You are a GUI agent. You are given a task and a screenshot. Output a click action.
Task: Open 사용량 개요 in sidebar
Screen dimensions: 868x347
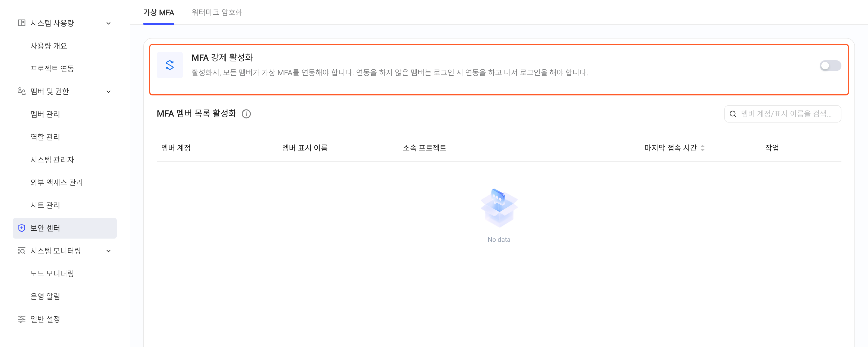click(x=49, y=46)
